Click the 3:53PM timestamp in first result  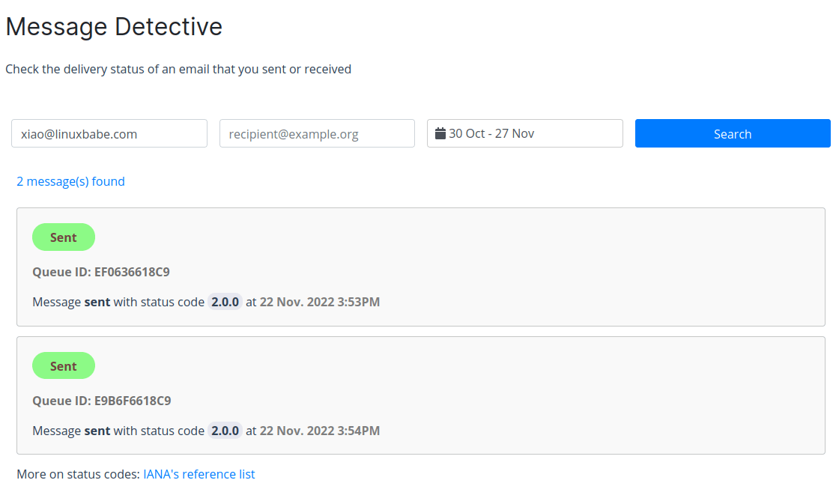click(359, 302)
